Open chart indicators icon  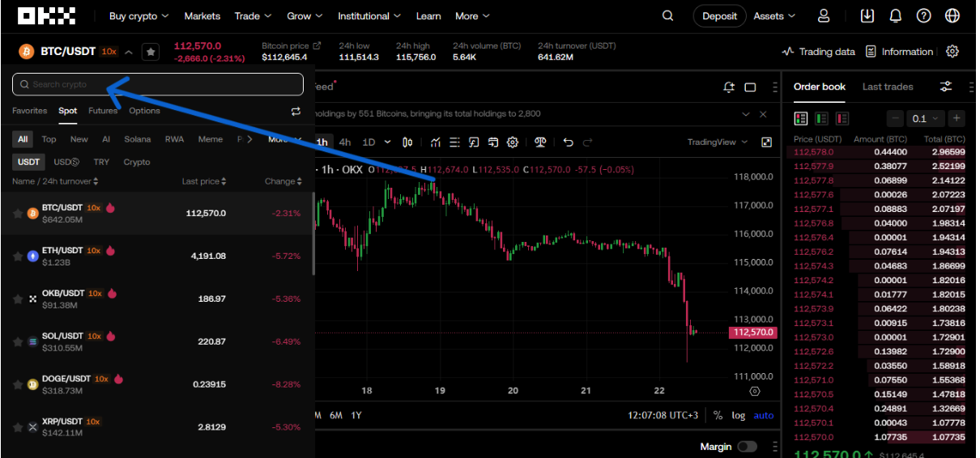click(x=436, y=142)
